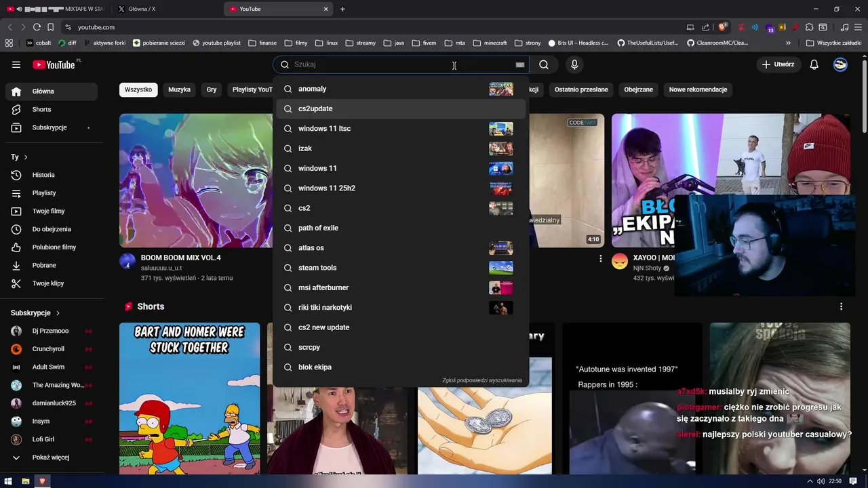
Task: Open the saluuuuu.u_u.t channel link
Action: [161, 268]
